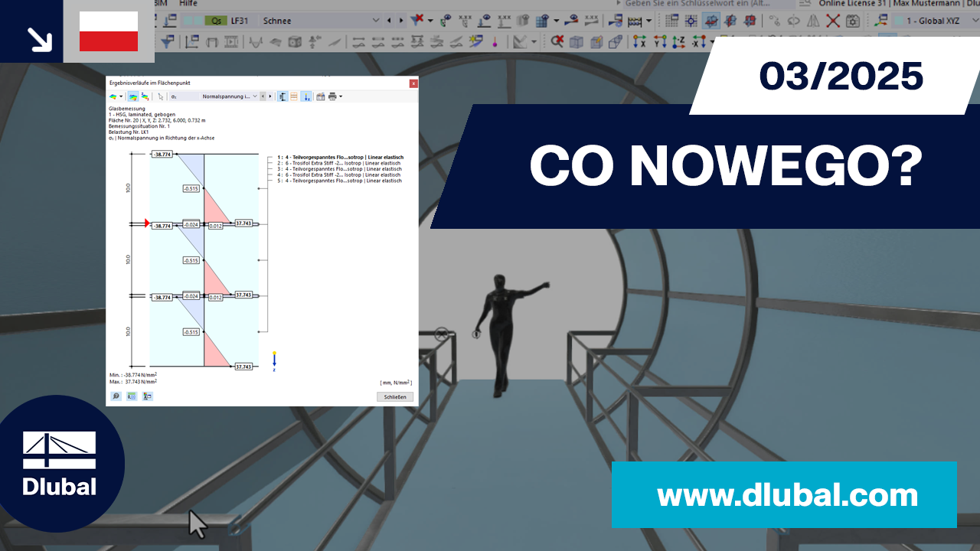Open the partially visible BIM menu
This screenshot has width=980, height=551.
(x=162, y=4)
